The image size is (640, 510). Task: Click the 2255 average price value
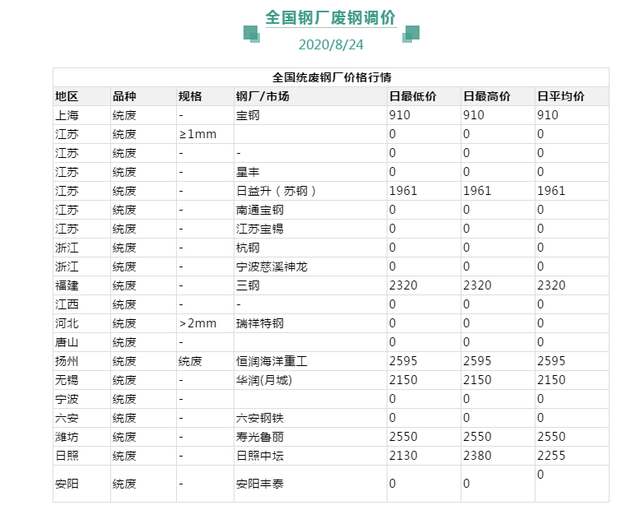coord(551,456)
